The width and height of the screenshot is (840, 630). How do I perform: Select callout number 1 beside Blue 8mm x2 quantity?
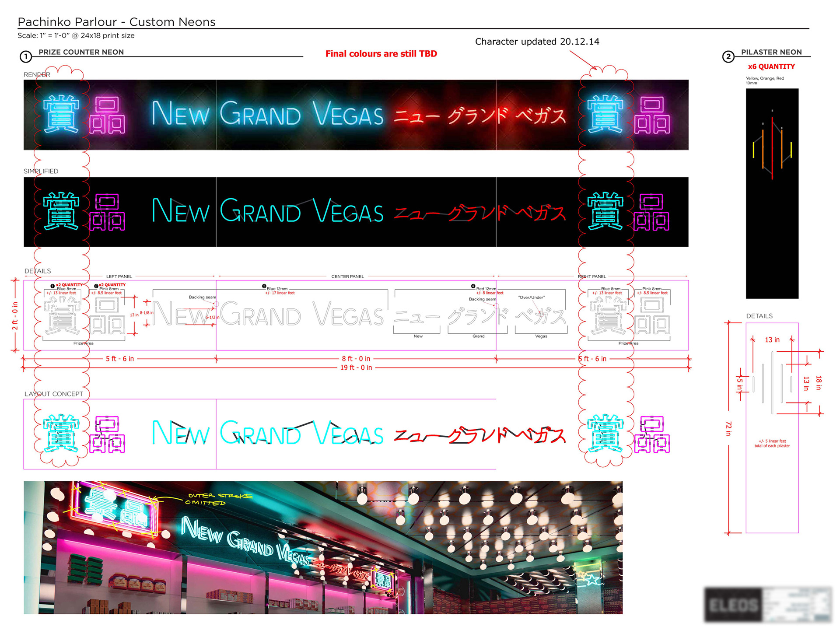click(52, 286)
